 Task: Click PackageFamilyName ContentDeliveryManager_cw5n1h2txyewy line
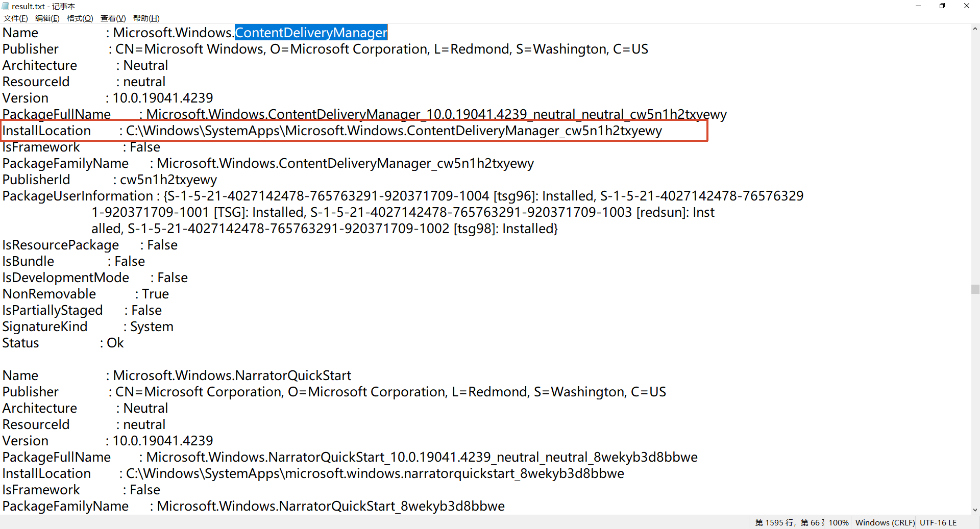pyautogui.click(x=268, y=163)
